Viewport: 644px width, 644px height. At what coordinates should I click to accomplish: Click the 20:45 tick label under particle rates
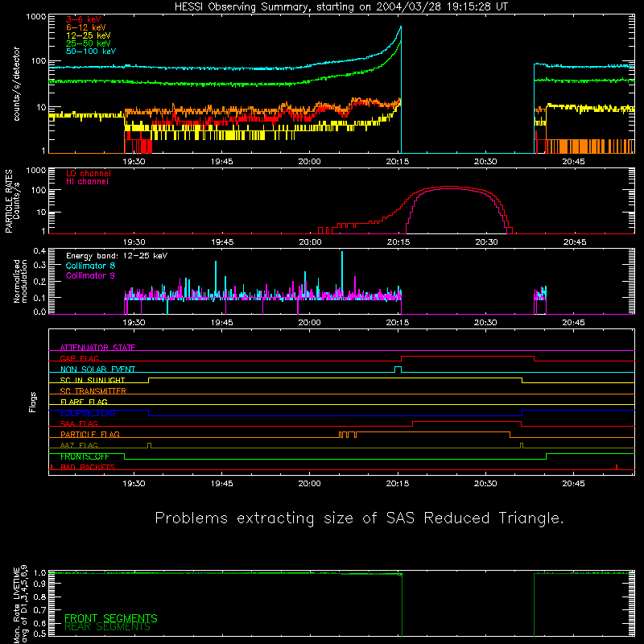click(x=575, y=242)
